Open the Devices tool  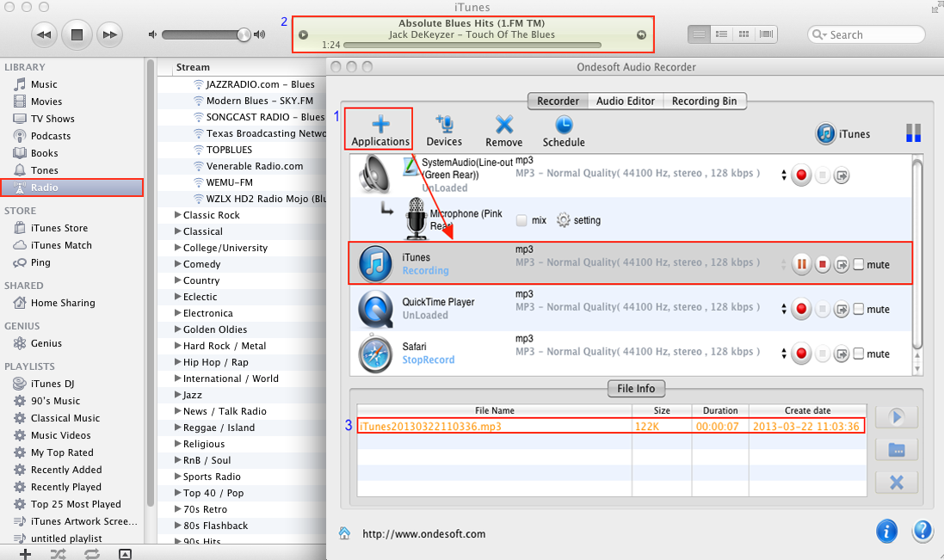pos(444,125)
